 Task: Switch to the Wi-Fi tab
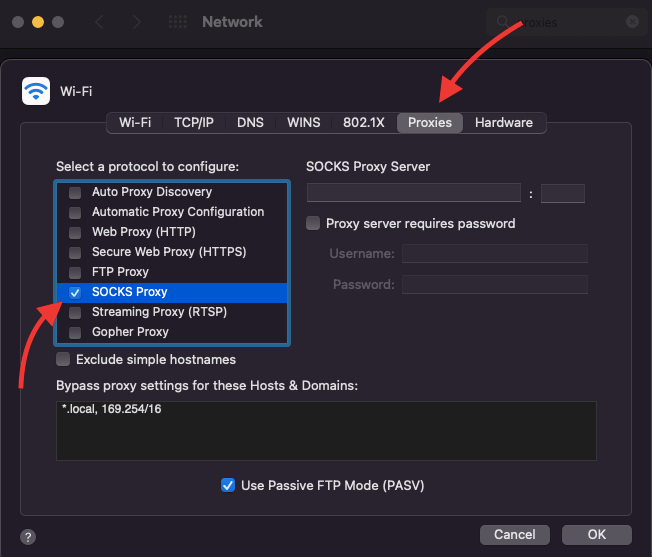tap(135, 123)
